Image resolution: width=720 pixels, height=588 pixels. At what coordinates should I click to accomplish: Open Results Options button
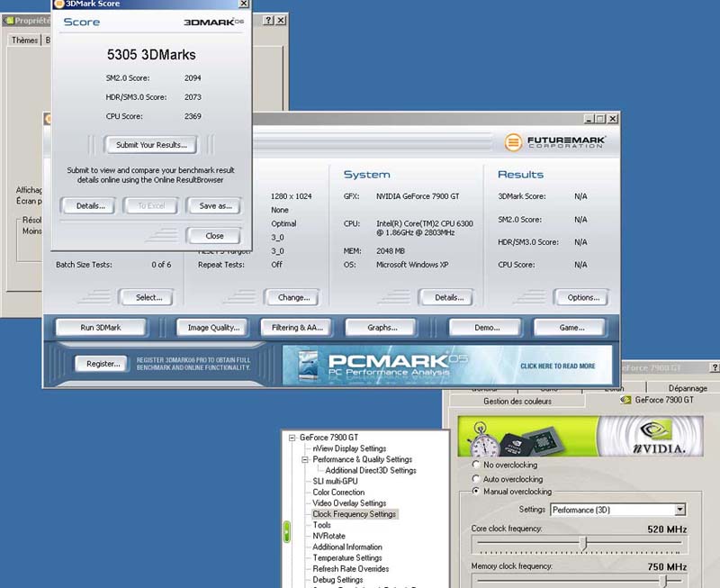581,297
